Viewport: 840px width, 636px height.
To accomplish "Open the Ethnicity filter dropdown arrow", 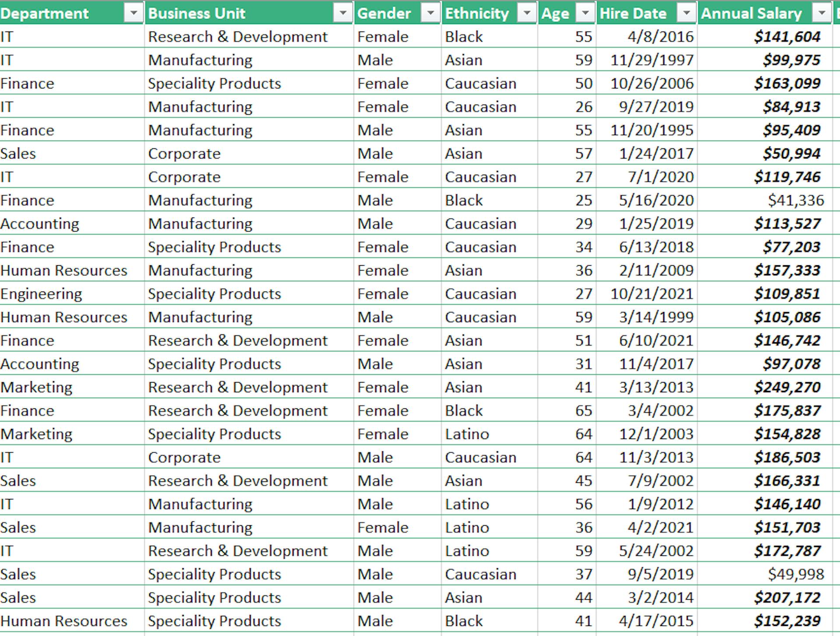I will click(x=527, y=14).
